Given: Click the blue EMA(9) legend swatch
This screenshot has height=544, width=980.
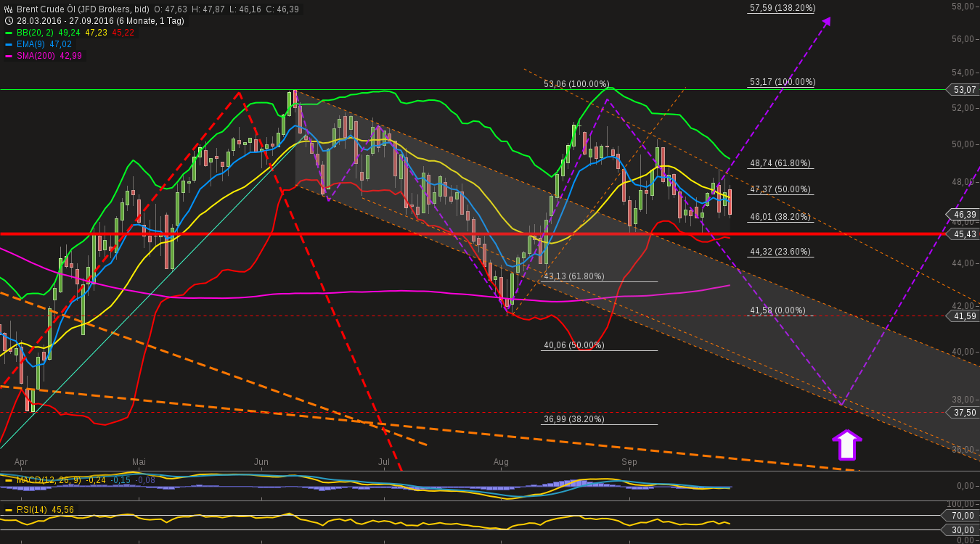Looking at the screenshot, I should pyautogui.click(x=9, y=44).
